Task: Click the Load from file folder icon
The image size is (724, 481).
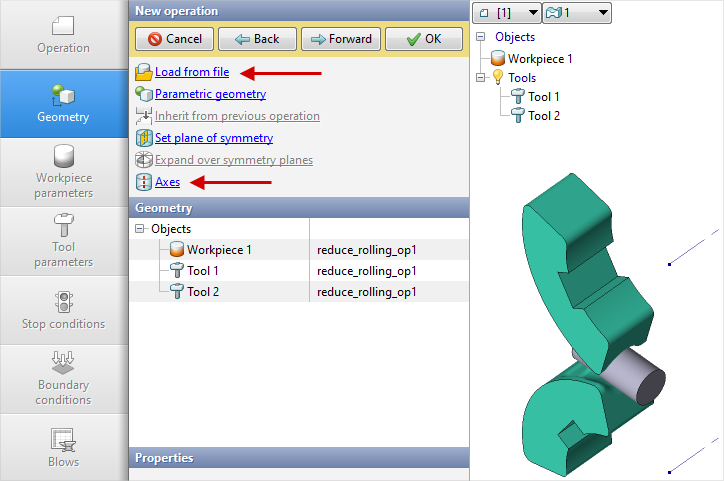Action: pyautogui.click(x=144, y=72)
